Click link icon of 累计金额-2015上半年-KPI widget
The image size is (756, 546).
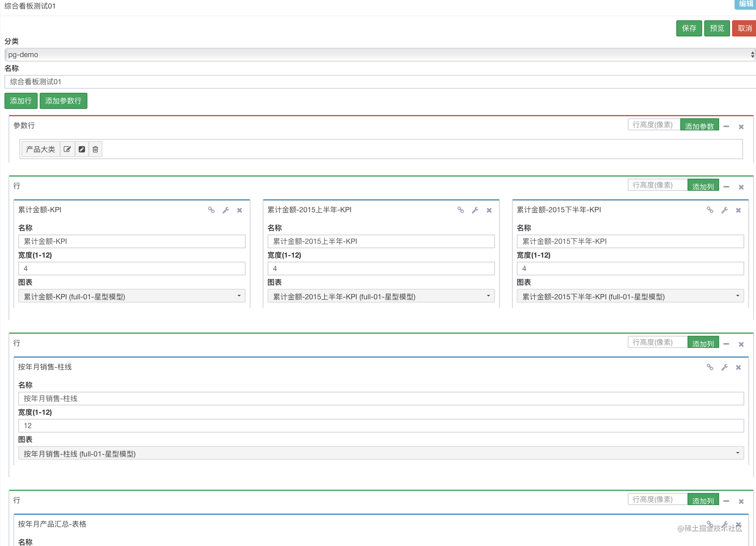coord(461,210)
